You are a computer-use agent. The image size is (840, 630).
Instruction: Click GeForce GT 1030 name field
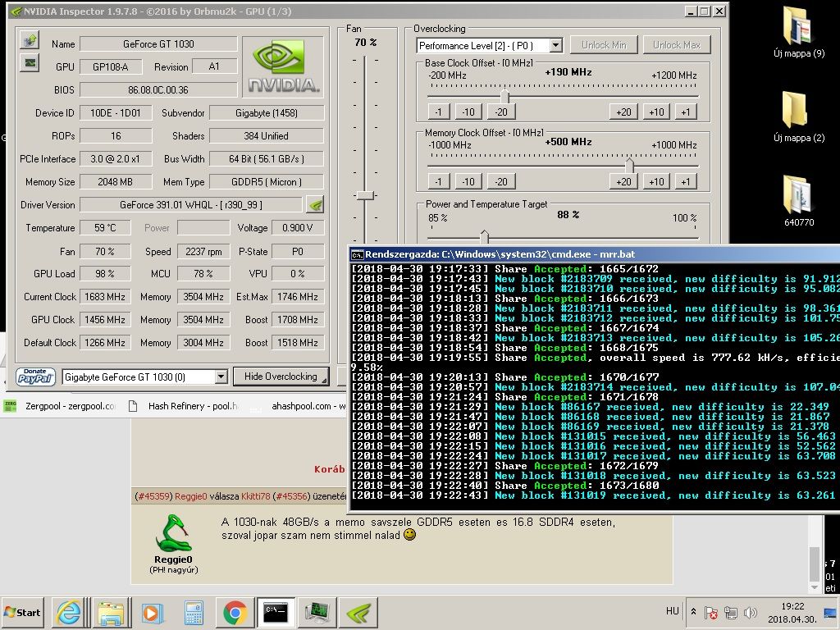tap(158, 44)
